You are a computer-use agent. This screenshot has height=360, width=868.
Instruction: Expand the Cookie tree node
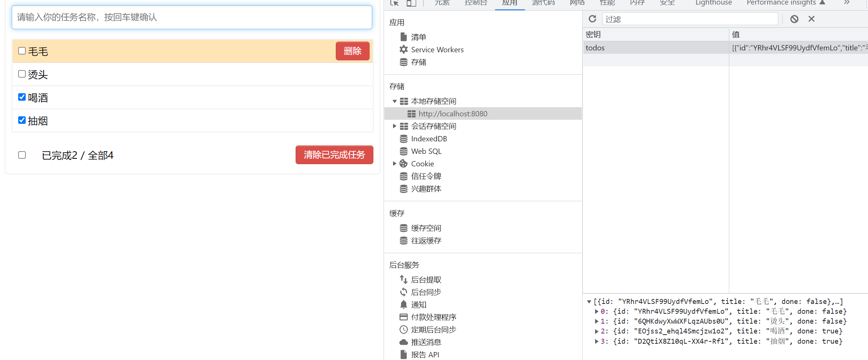pos(395,164)
